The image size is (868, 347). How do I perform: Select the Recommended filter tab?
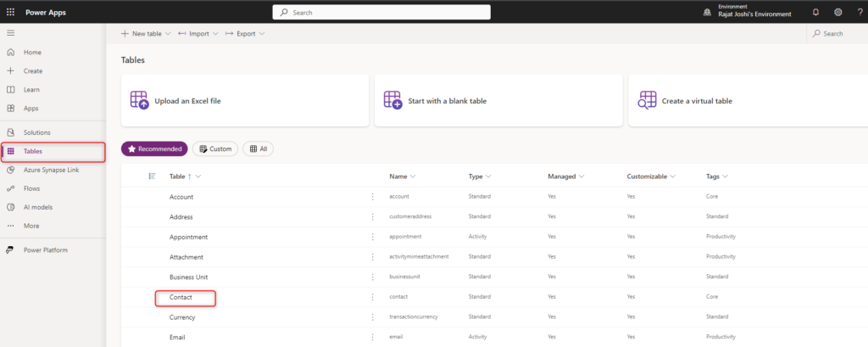[x=154, y=148]
